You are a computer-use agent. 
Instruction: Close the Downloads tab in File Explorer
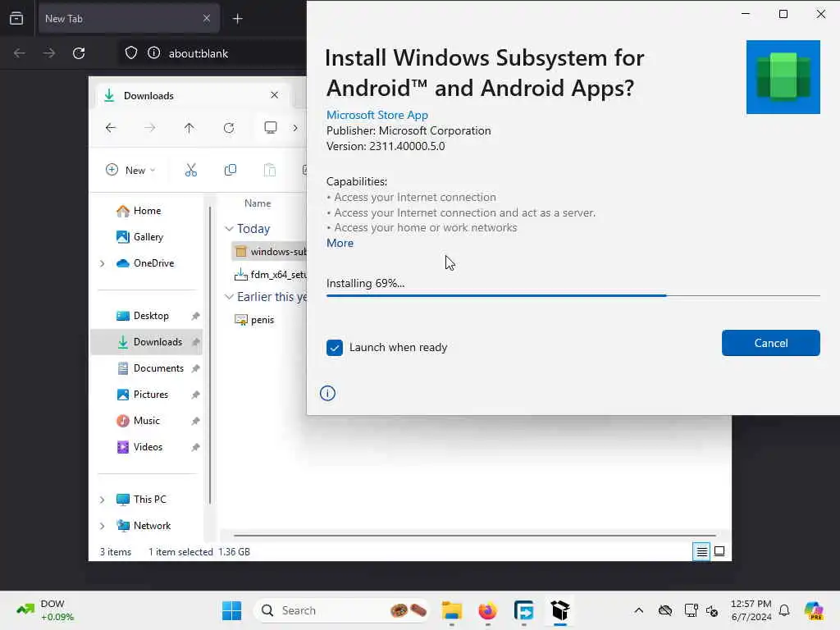tap(274, 95)
